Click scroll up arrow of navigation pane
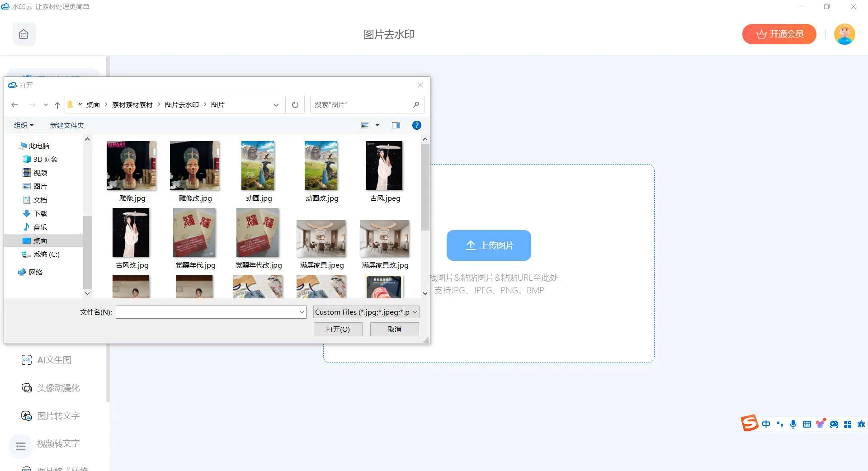 [87, 139]
